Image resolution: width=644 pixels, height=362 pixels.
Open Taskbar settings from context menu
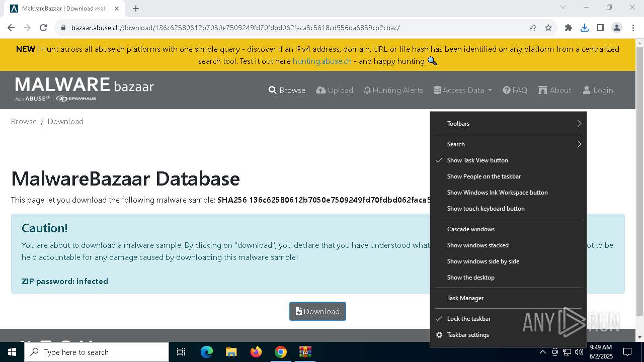508,334
